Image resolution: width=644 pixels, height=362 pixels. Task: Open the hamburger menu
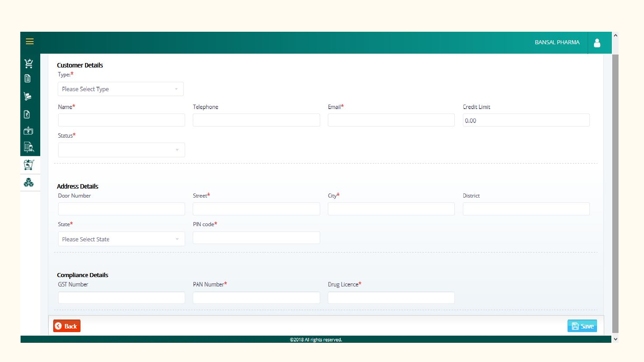tap(30, 42)
